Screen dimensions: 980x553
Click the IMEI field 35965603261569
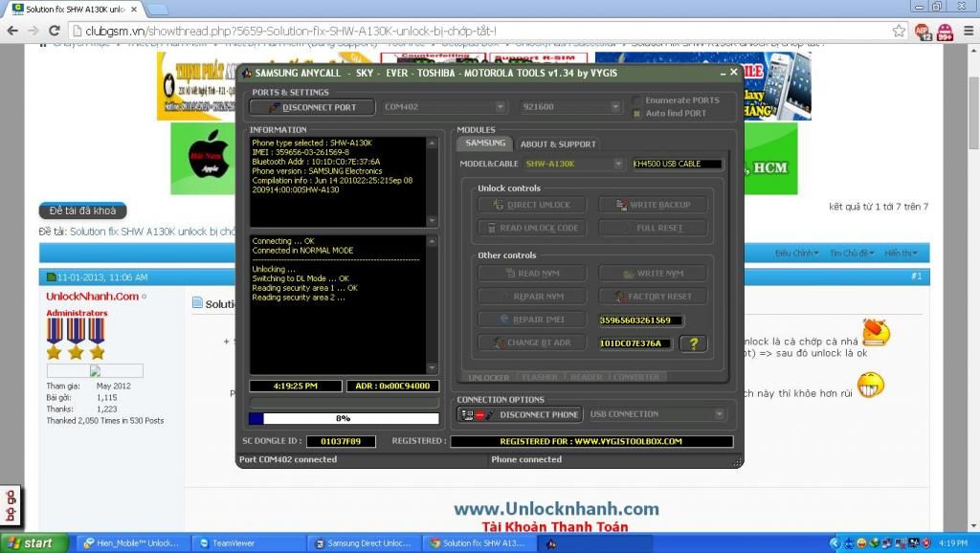pos(640,320)
